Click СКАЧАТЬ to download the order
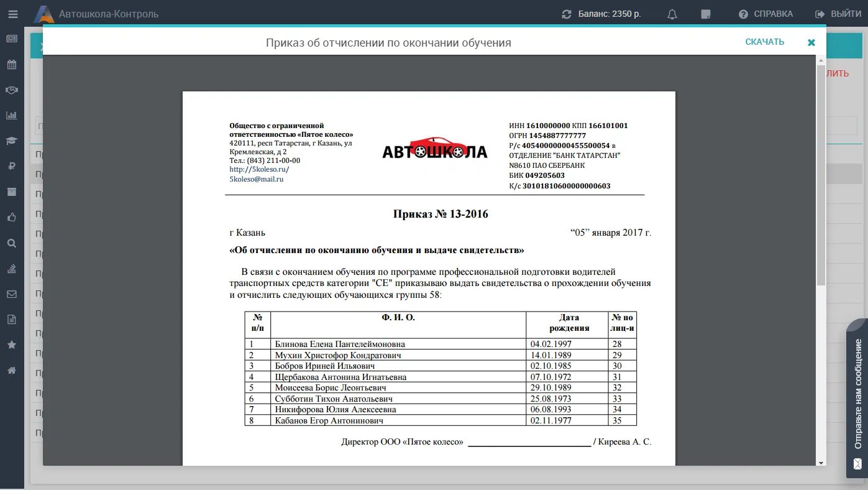The height and width of the screenshot is (490, 868). (765, 42)
